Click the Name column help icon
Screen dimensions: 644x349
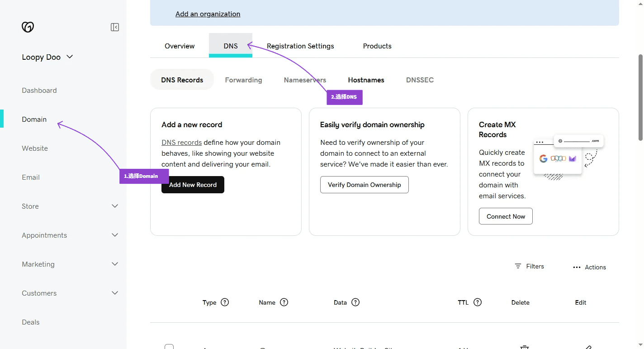[284, 302]
